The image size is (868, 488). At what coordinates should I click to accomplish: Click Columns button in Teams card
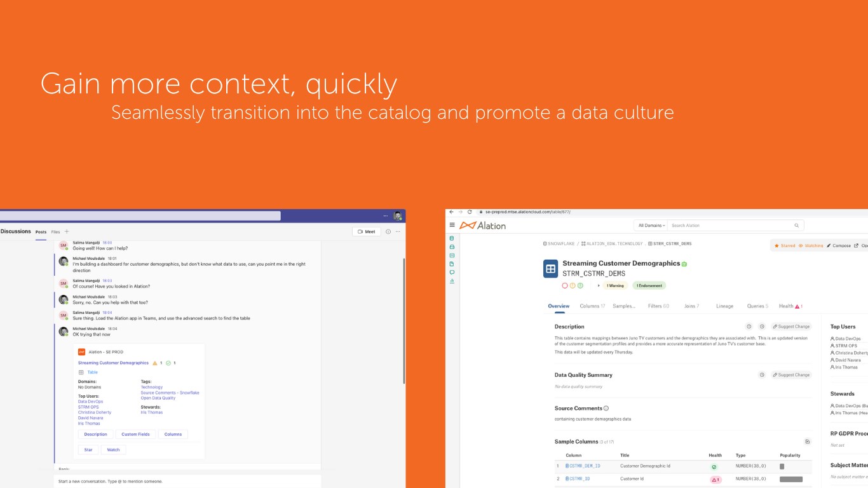pos(173,435)
